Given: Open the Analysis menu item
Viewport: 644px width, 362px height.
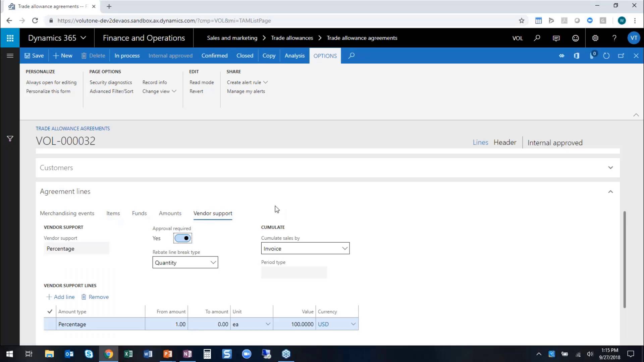Looking at the screenshot, I should [294, 56].
